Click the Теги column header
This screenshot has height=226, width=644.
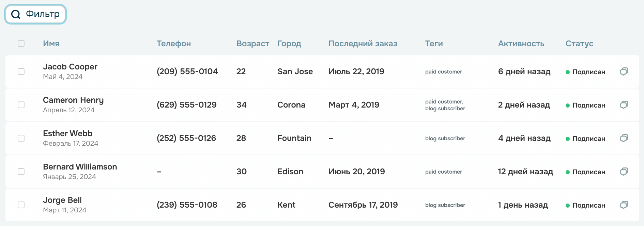(x=434, y=44)
